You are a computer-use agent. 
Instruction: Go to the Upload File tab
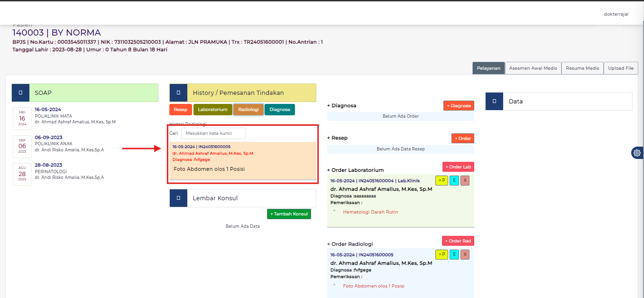620,68
